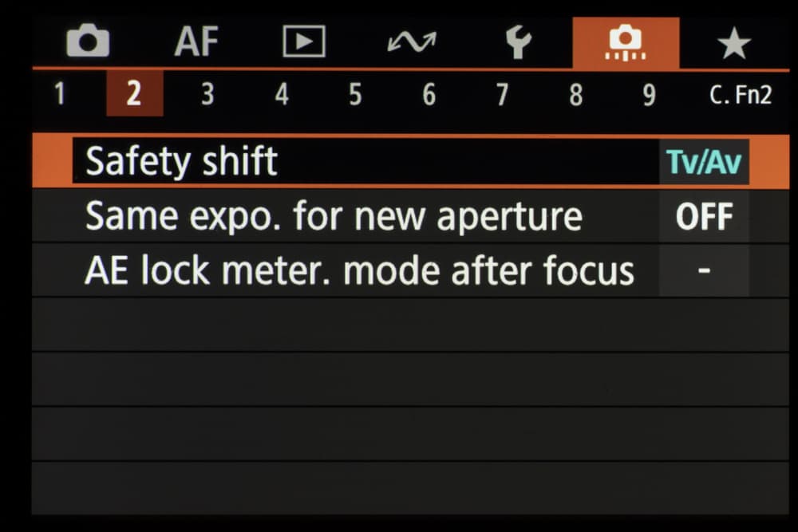798x532 pixels.
Task: Switch to page 4
Action: pos(282,95)
